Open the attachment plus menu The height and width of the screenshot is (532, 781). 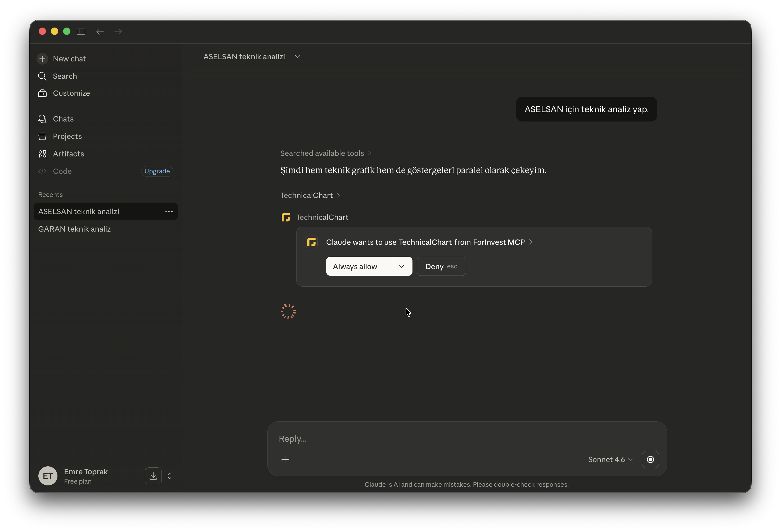tap(285, 459)
